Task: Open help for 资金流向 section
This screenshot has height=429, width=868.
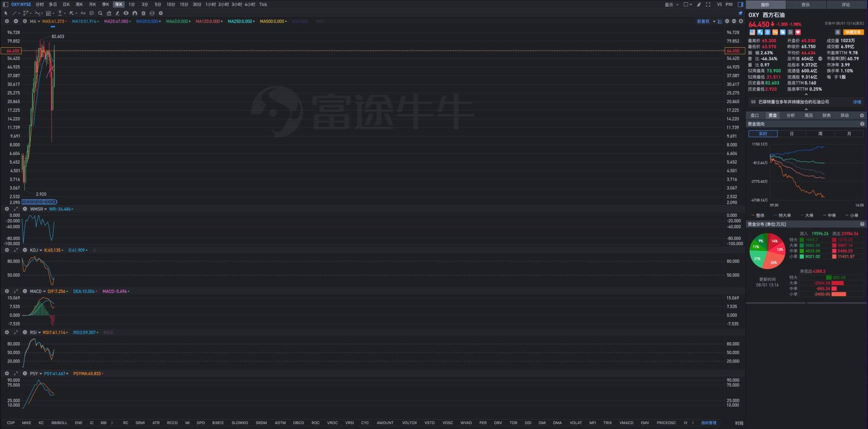Action: point(862,124)
